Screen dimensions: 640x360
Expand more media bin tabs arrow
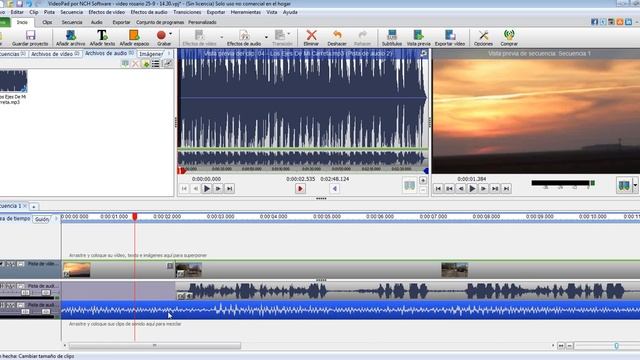(169, 53)
